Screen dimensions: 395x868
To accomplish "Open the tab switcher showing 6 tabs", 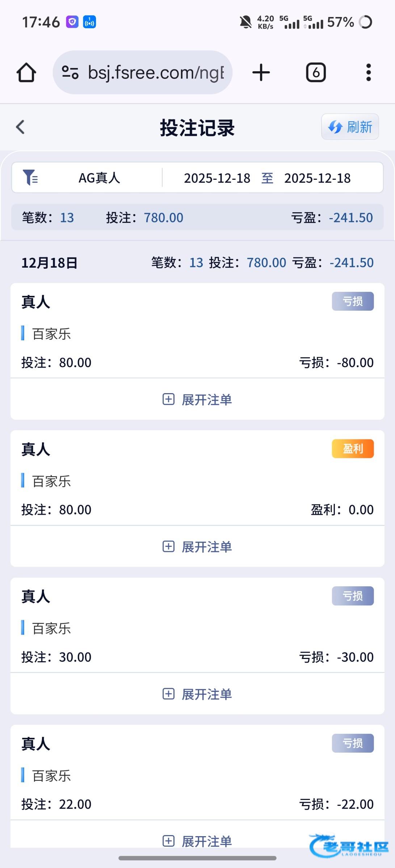I will click(x=316, y=72).
